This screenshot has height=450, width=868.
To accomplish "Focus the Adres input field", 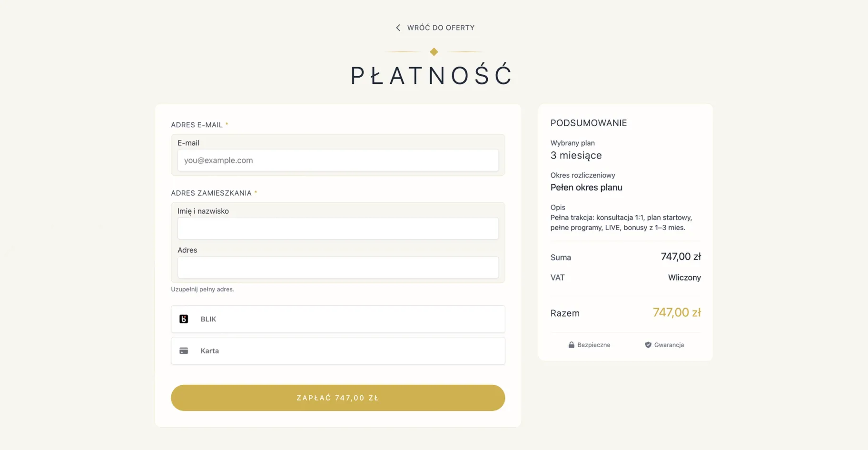I will [x=338, y=268].
